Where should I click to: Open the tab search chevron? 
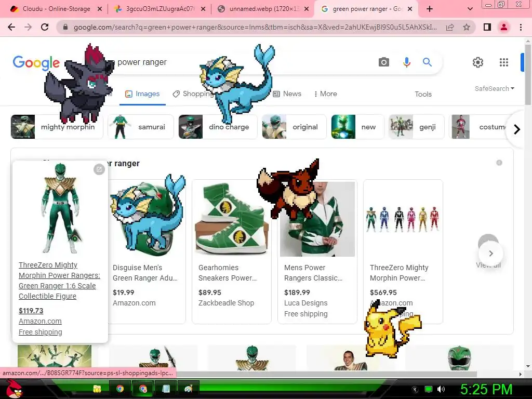[x=470, y=9]
